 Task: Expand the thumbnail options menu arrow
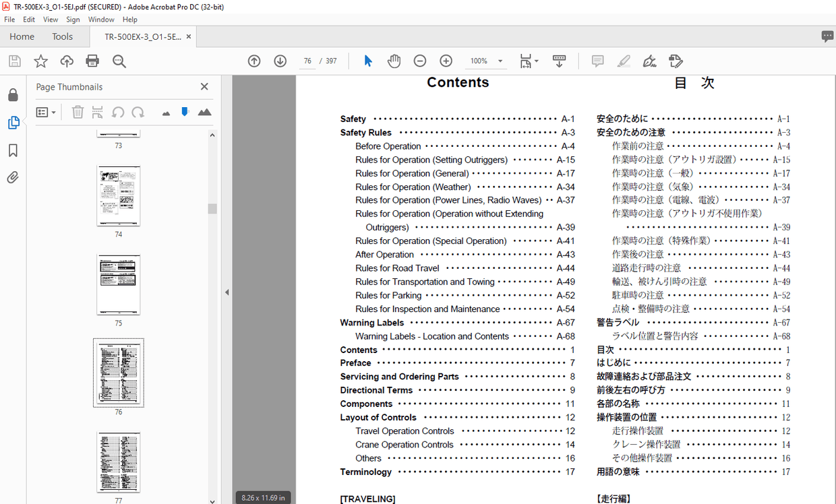(x=52, y=112)
